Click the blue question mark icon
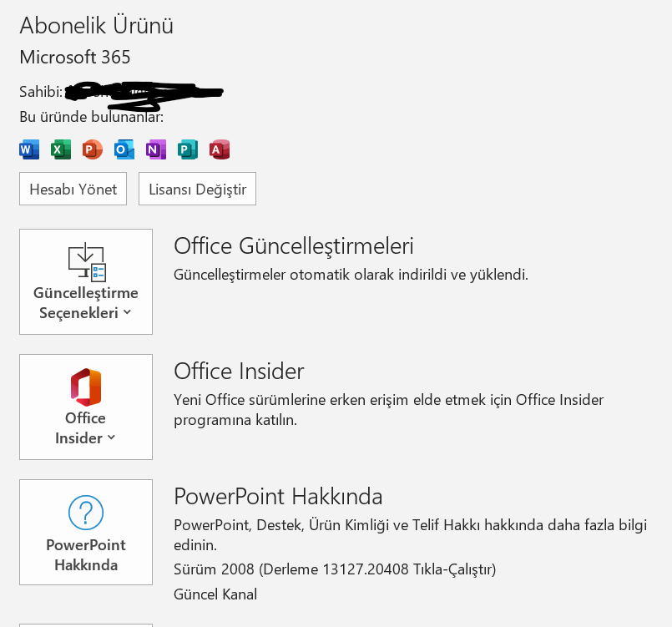The width and height of the screenshot is (672, 627). (x=86, y=513)
